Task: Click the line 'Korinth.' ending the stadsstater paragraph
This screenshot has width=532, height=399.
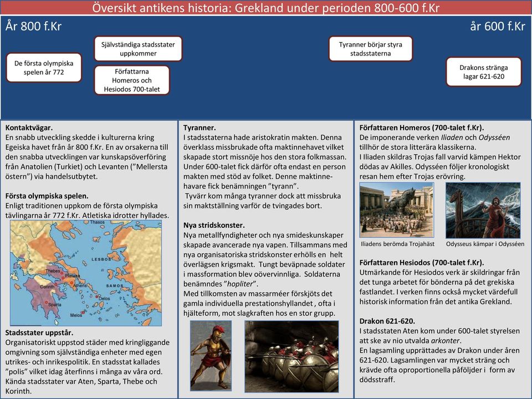Action: pos(19,391)
